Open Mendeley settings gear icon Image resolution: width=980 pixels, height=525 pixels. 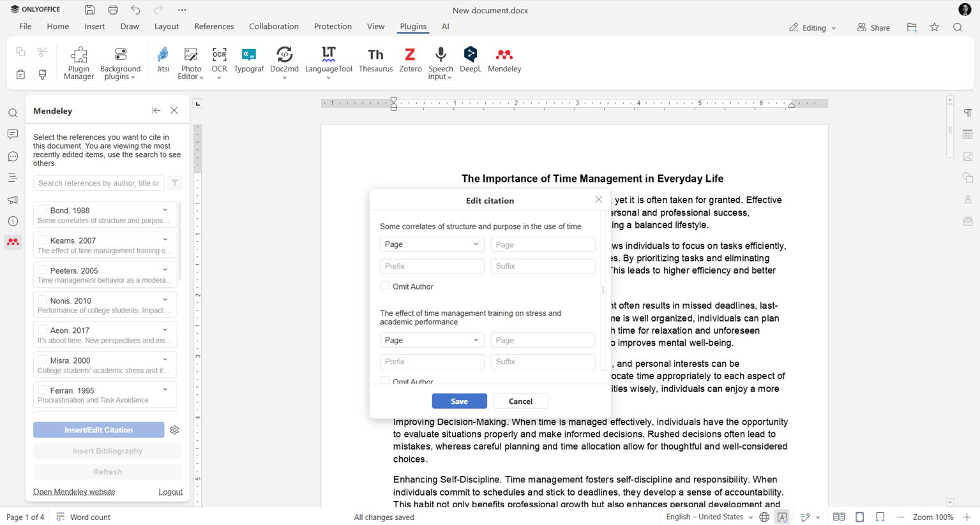[x=174, y=430]
